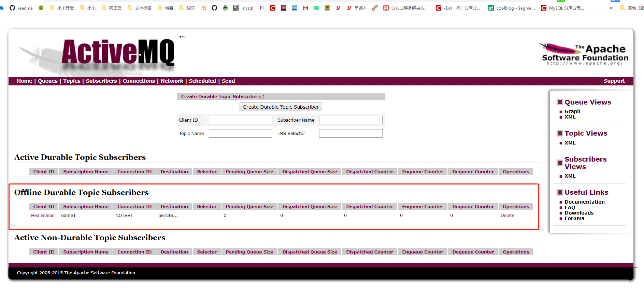Open the Gmail bookmark icon
644x288 pixels.
[305, 8]
